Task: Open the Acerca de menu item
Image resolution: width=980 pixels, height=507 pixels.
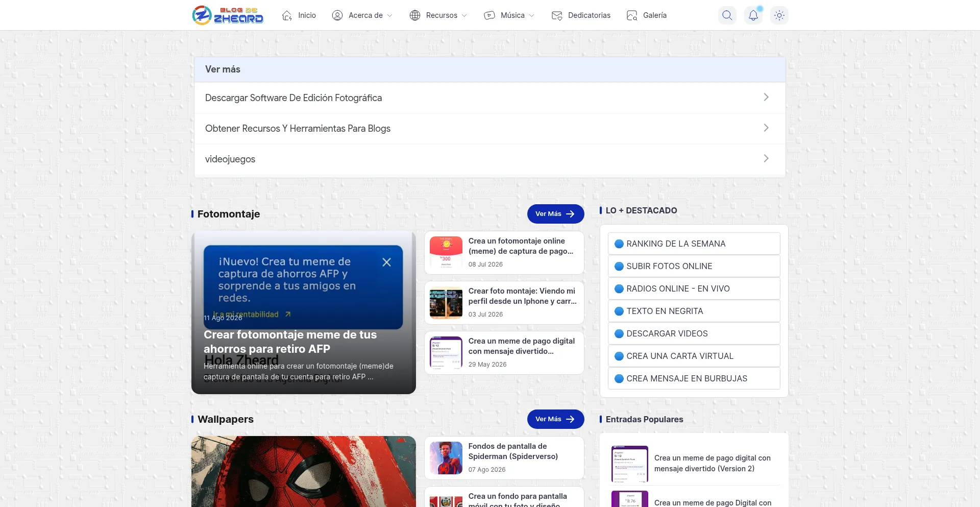Action: tap(365, 15)
